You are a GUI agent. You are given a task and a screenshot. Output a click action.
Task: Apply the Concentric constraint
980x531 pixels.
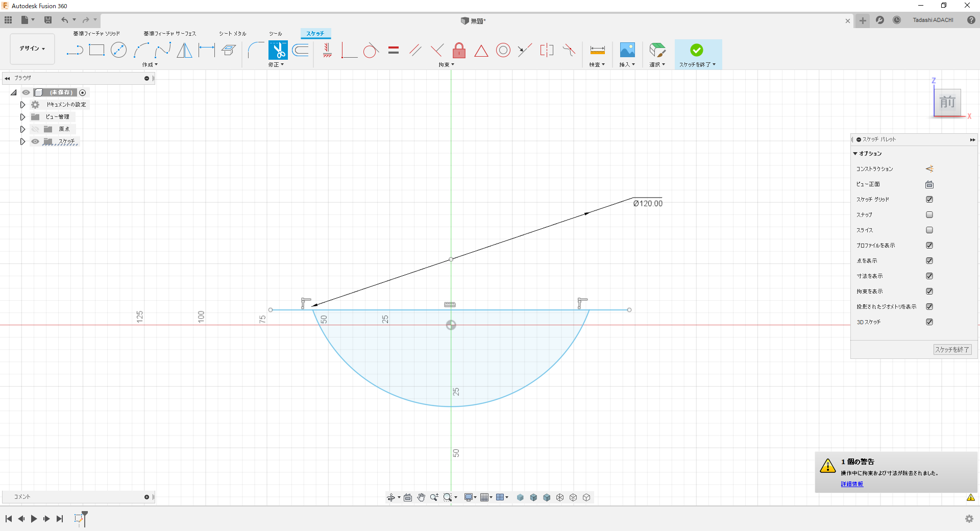(503, 50)
